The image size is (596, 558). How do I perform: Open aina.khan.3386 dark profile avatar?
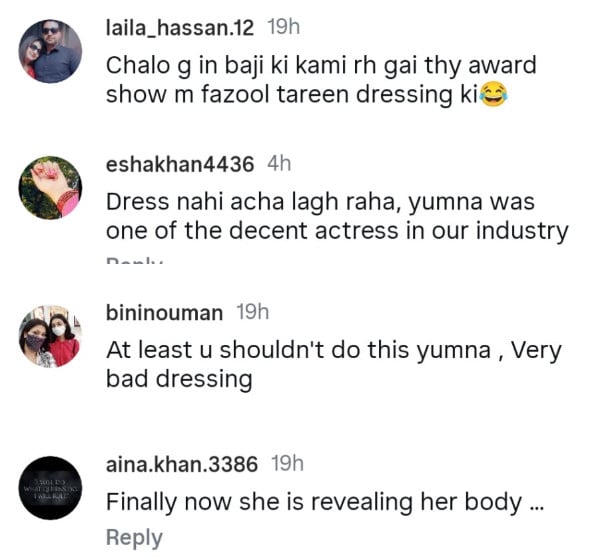click(x=51, y=488)
